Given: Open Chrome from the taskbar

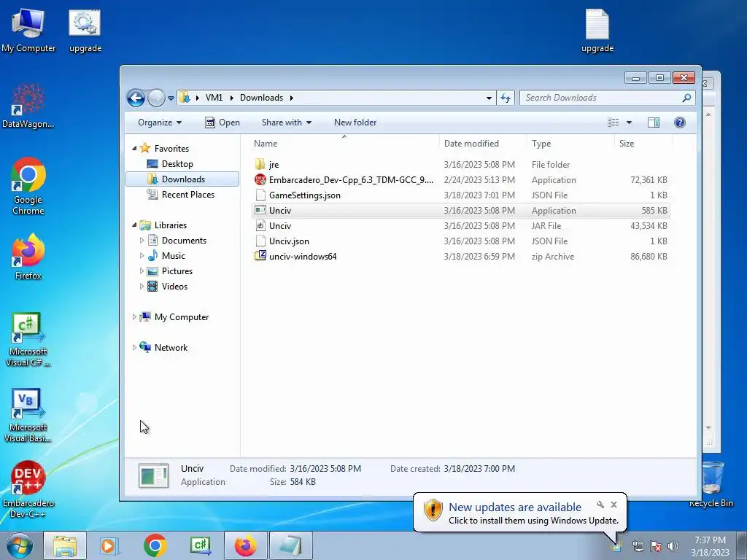Looking at the screenshot, I should pyautogui.click(x=155, y=545).
